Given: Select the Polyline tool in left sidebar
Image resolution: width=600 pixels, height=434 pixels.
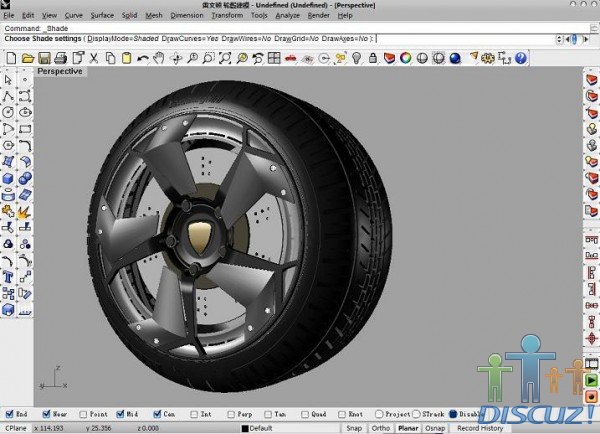Looking at the screenshot, I should click(8, 96).
